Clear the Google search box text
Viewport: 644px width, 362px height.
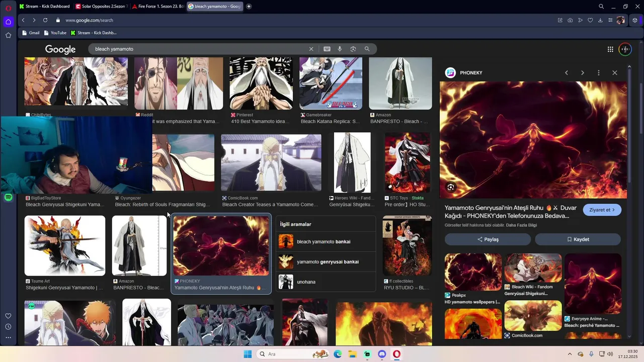tap(311, 49)
